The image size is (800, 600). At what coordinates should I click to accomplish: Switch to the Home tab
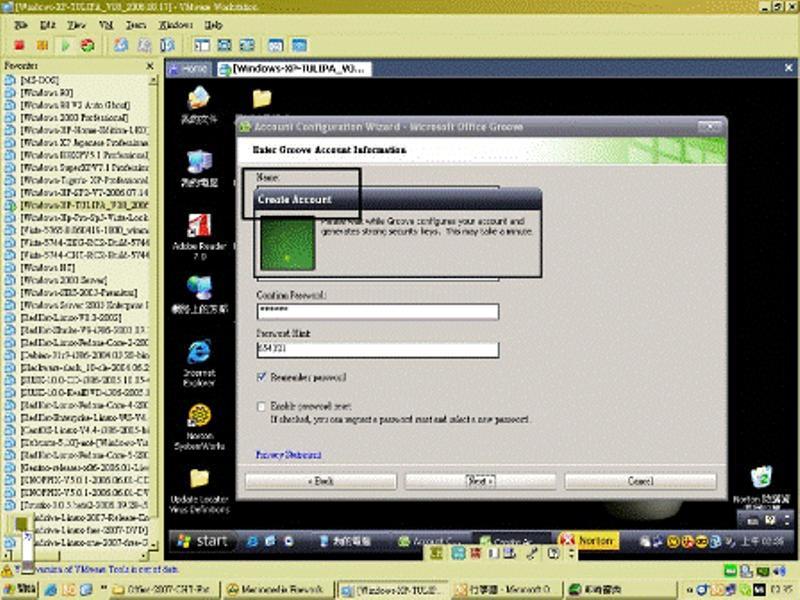tap(189, 69)
